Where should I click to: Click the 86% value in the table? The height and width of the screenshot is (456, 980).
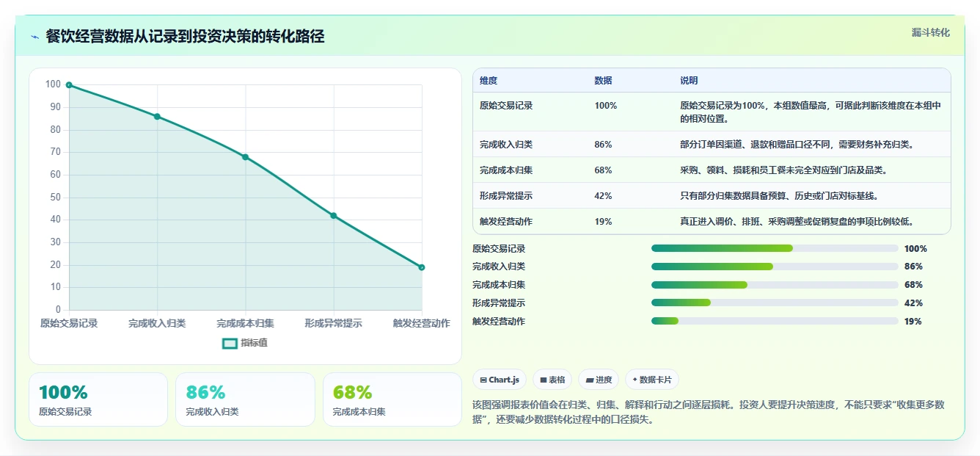pyautogui.click(x=603, y=145)
